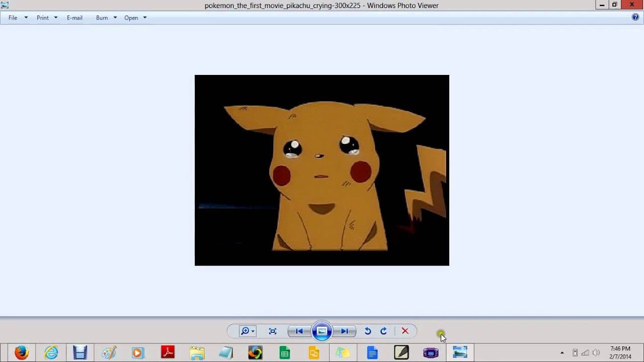Screen dimensions: 644x362
Task: Open Internet Explorer from taskbar
Action: (51, 352)
